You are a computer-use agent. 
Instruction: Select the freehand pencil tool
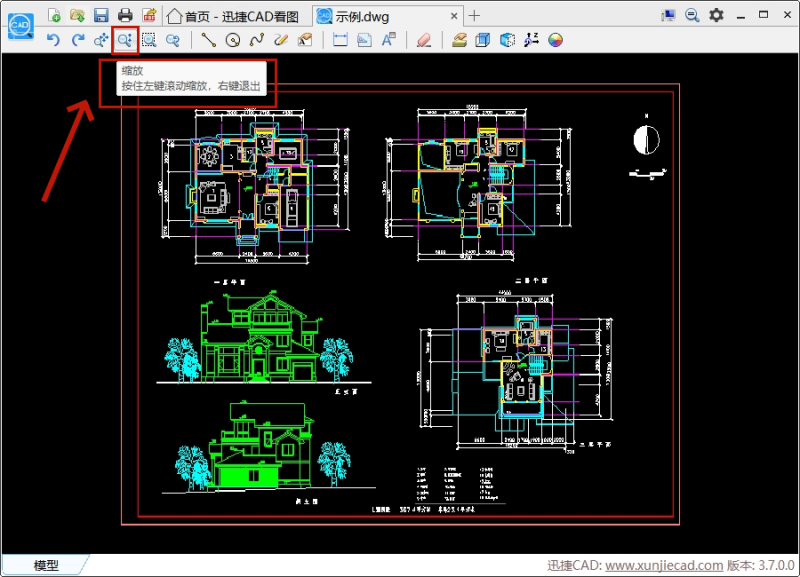tap(281, 40)
